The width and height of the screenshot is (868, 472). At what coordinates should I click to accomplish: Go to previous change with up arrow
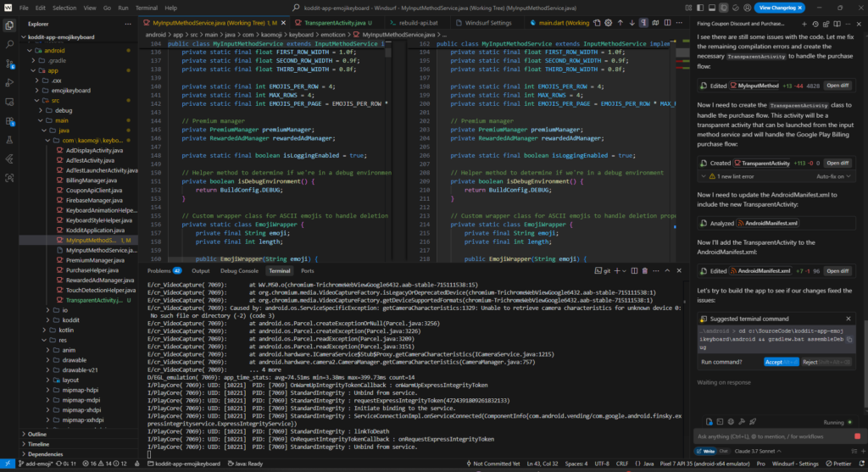point(620,23)
